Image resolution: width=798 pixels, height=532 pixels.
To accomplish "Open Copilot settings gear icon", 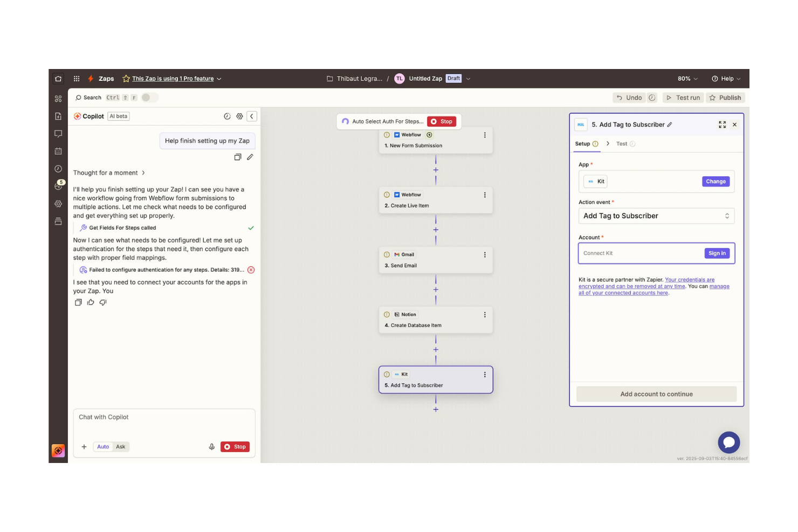I will point(239,116).
